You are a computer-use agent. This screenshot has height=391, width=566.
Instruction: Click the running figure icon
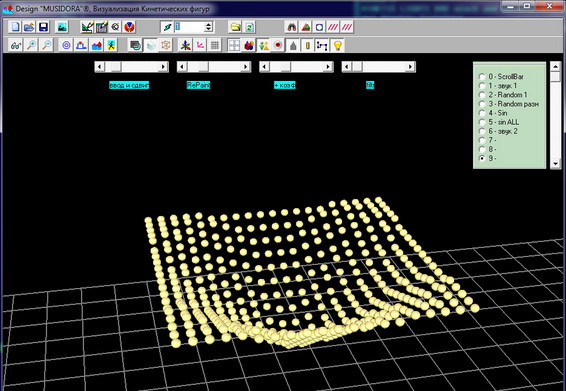coord(111,45)
